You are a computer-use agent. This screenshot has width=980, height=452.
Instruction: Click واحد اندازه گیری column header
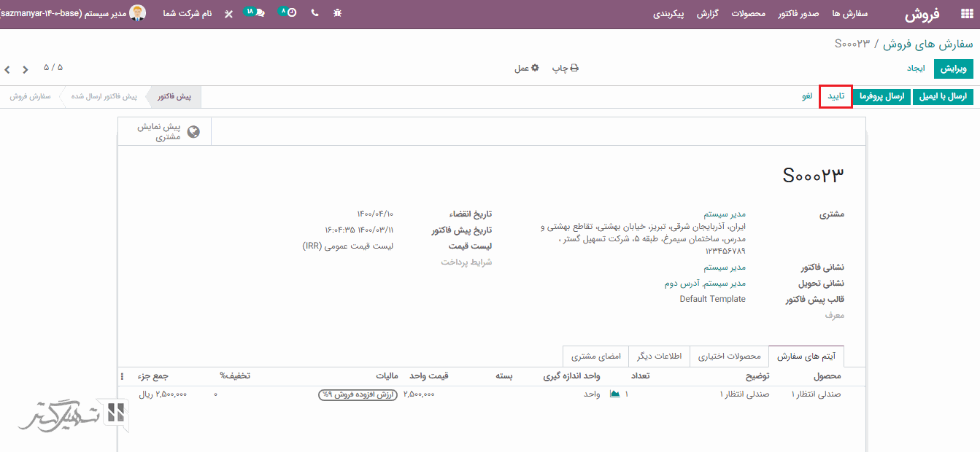click(572, 376)
